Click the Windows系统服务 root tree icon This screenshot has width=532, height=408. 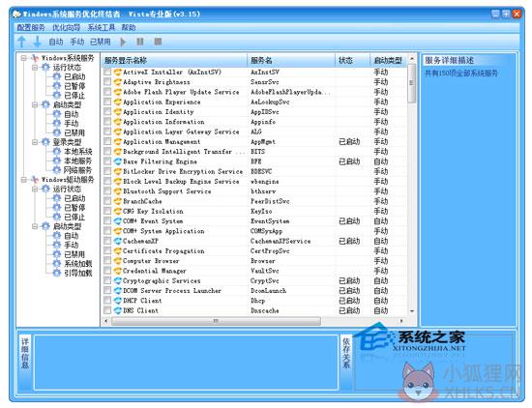point(34,58)
